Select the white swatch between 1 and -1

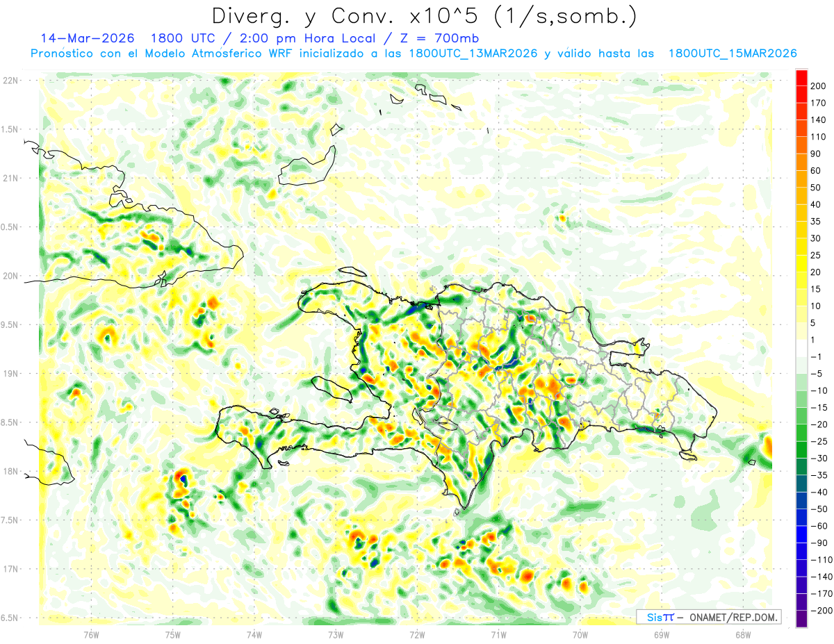[x=801, y=348]
